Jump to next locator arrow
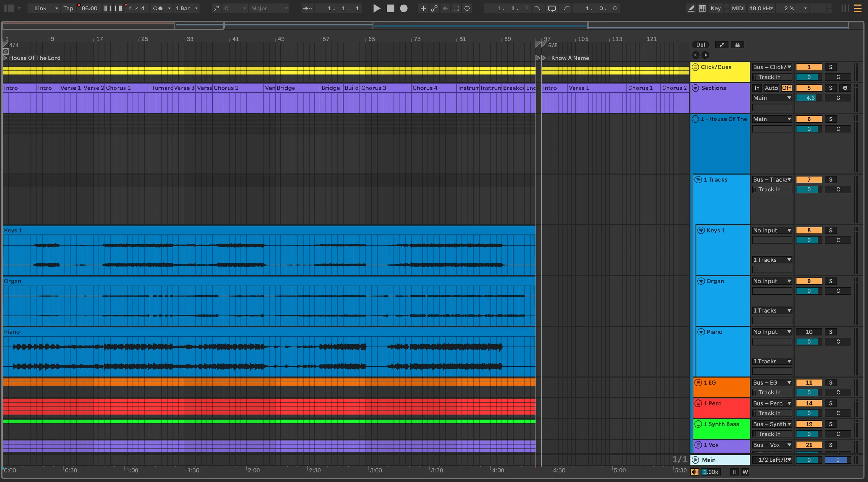Screen dimensions: 868x482 705,55
